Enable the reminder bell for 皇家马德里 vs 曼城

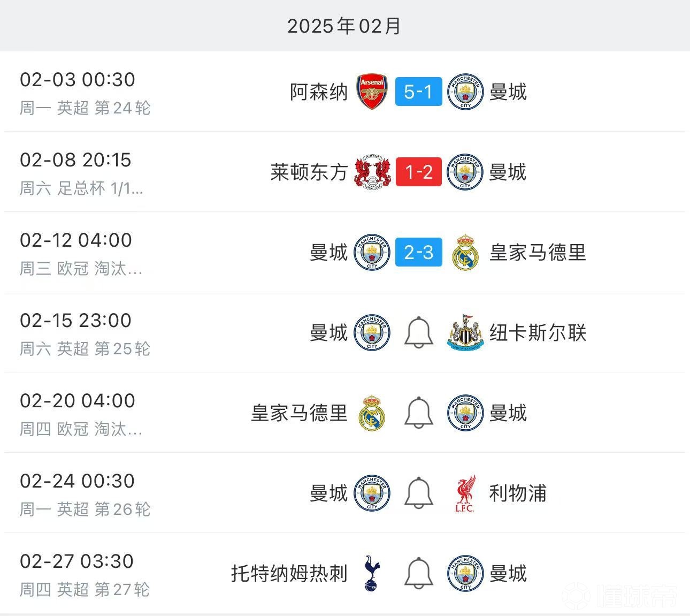point(418,413)
